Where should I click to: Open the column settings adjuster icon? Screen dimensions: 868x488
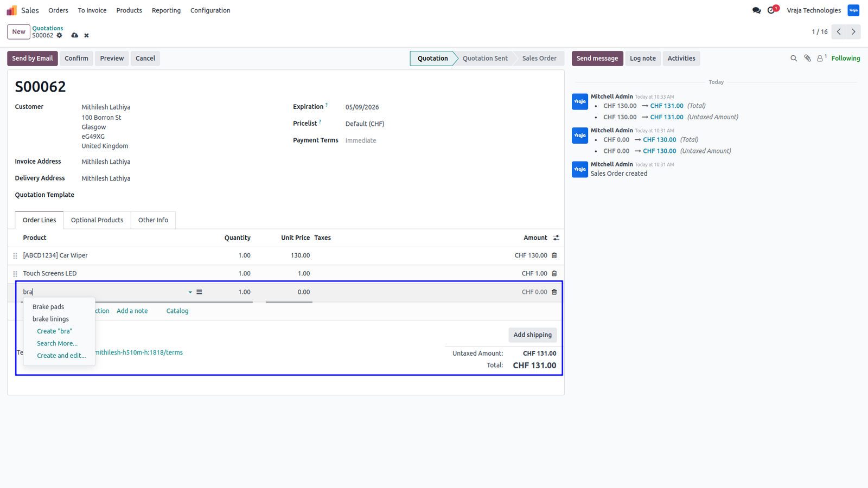(556, 238)
